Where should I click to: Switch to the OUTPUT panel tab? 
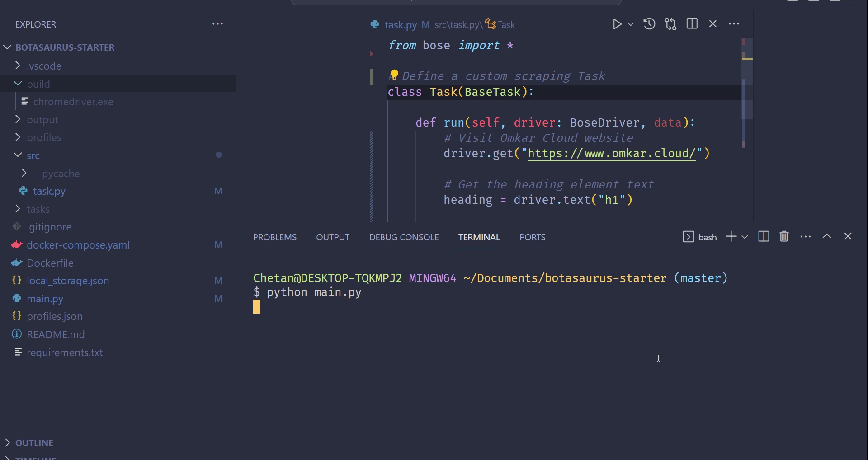pos(333,237)
